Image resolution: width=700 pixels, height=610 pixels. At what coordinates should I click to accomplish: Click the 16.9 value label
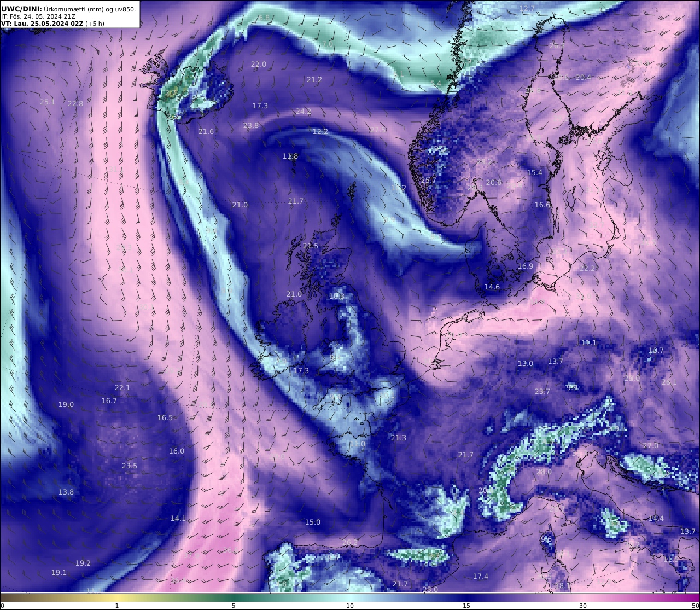pos(525,266)
